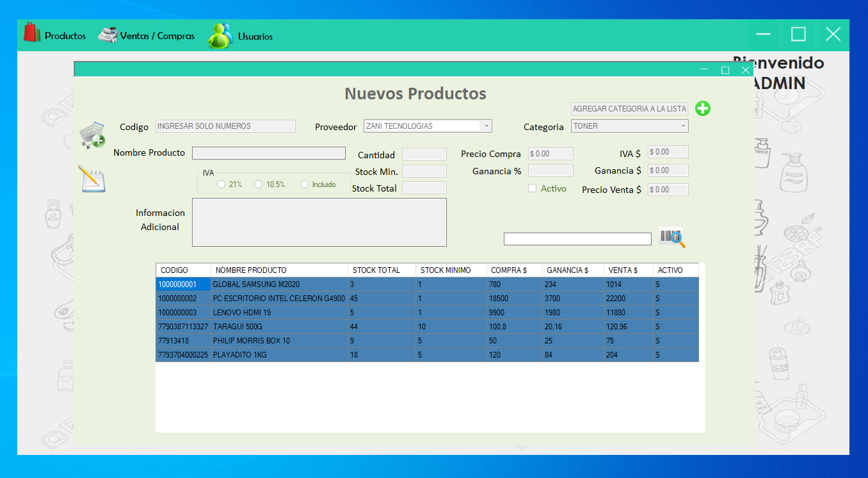Minimize the main application window
The image size is (868, 478).
[x=764, y=35]
